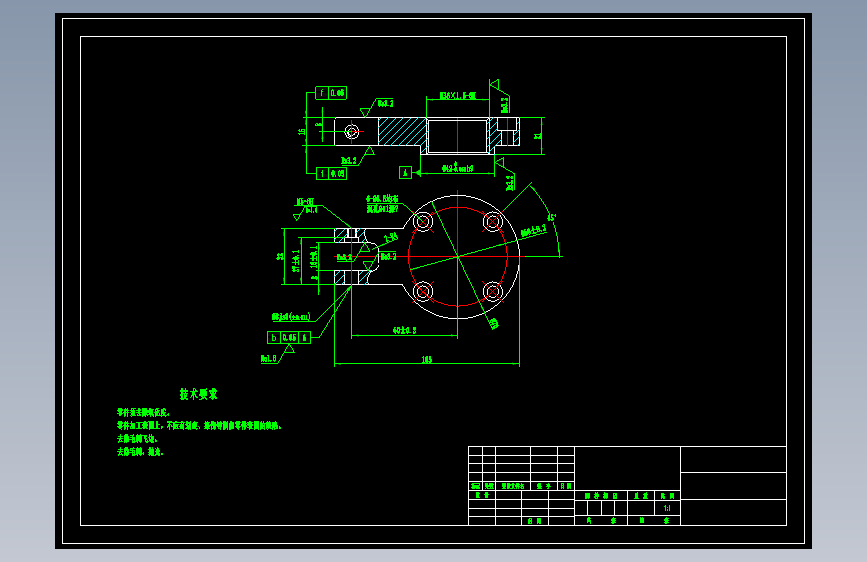Select the last technical requirement text line

[x=140, y=452]
